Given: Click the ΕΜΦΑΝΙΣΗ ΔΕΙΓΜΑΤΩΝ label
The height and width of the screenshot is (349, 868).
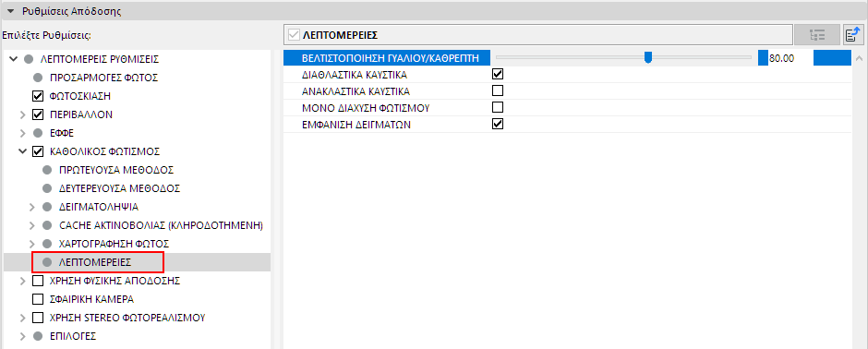Looking at the screenshot, I should click(x=356, y=125).
